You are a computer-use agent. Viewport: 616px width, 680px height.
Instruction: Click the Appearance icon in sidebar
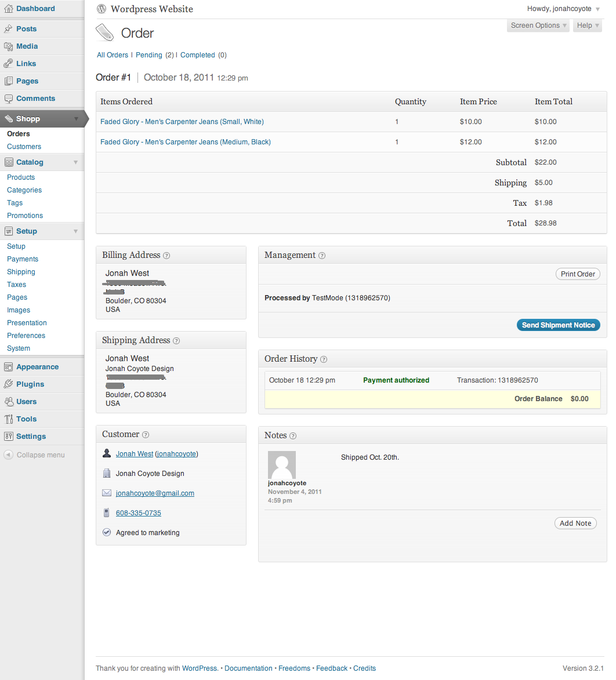coord(8,367)
